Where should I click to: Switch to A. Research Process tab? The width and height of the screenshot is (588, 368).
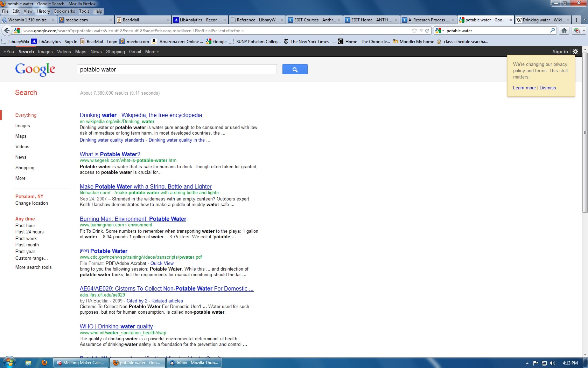(428, 20)
